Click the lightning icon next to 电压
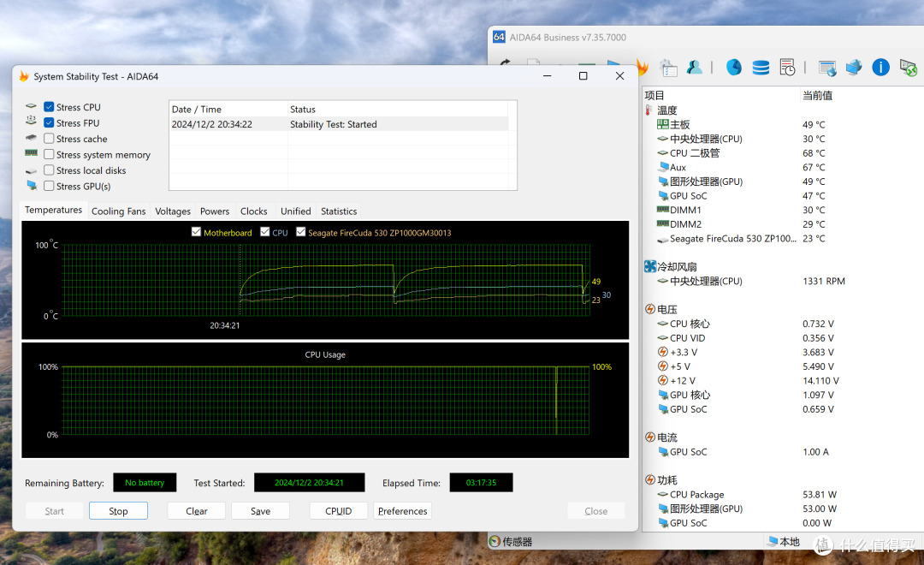The image size is (924, 565). coord(650,309)
